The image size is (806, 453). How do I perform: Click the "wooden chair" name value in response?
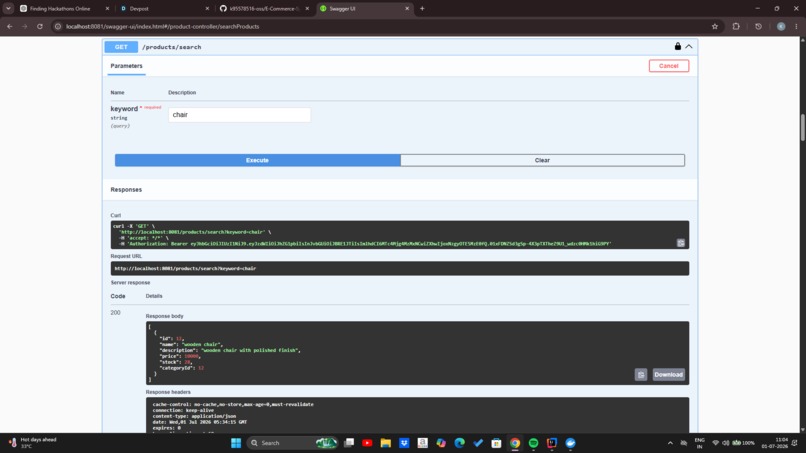point(202,344)
